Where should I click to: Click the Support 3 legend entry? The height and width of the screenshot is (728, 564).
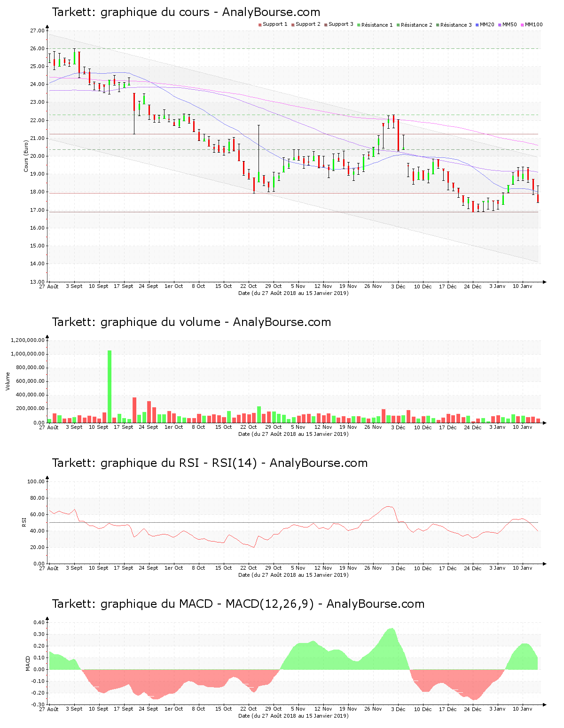[339, 24]
